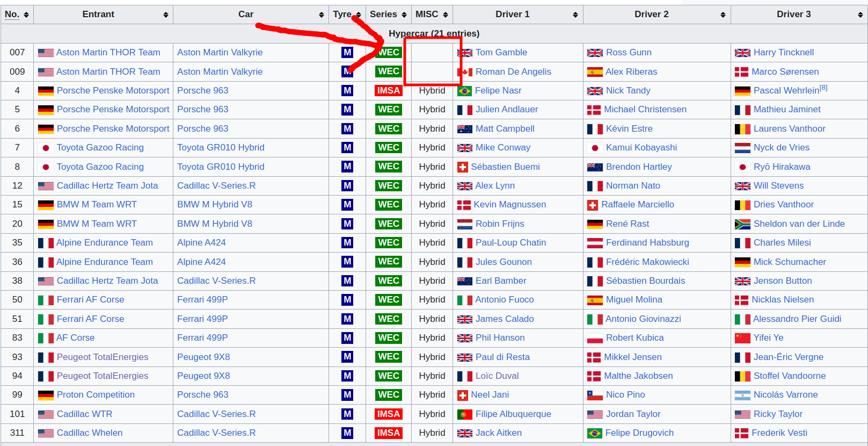Click South Africa flag beside Sheldon van der Linde
Screen dimensions: 868x446
(742, 224)
